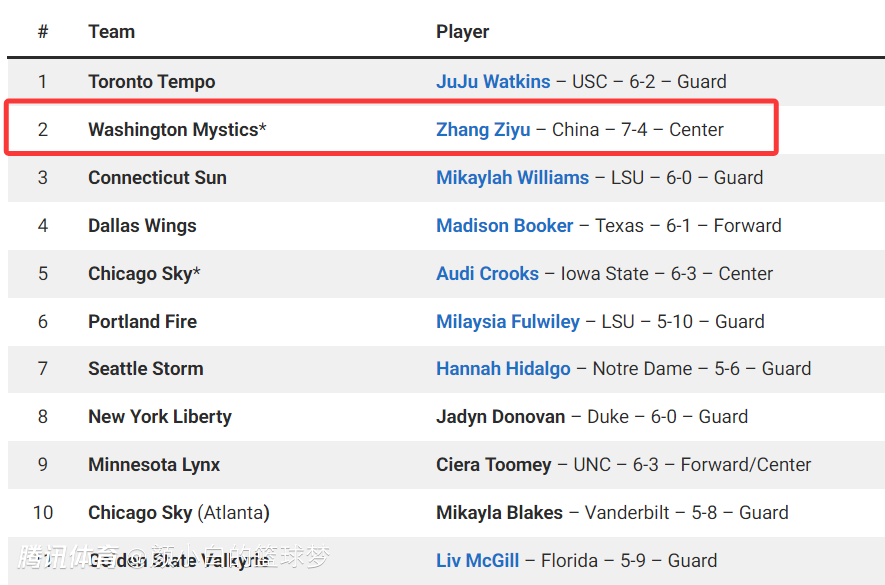
Task: Select the Hannah Hidalgo link
Action: [503, 369]
